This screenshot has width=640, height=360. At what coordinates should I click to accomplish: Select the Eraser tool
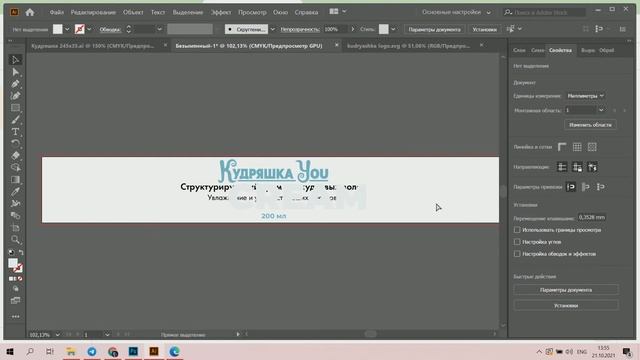pyautogui.click(x=15, y=156)
